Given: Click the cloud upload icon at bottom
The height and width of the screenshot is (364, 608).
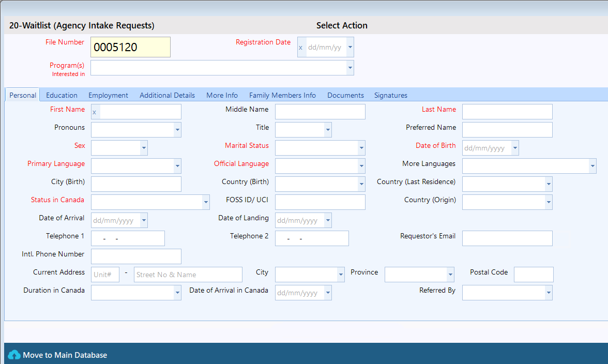Looking at the screenshot, I should [x=14, y=355].
